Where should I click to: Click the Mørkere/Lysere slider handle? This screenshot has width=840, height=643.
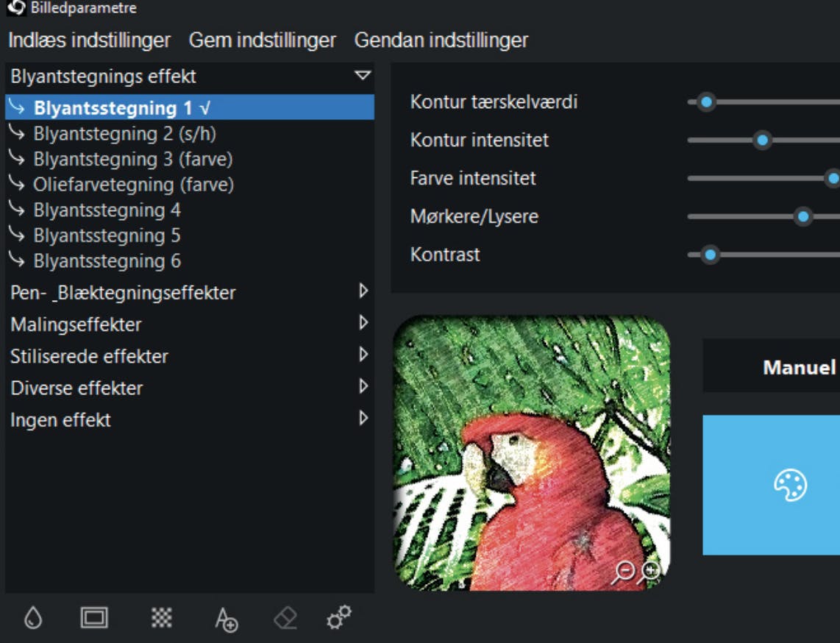coord(803,216)
